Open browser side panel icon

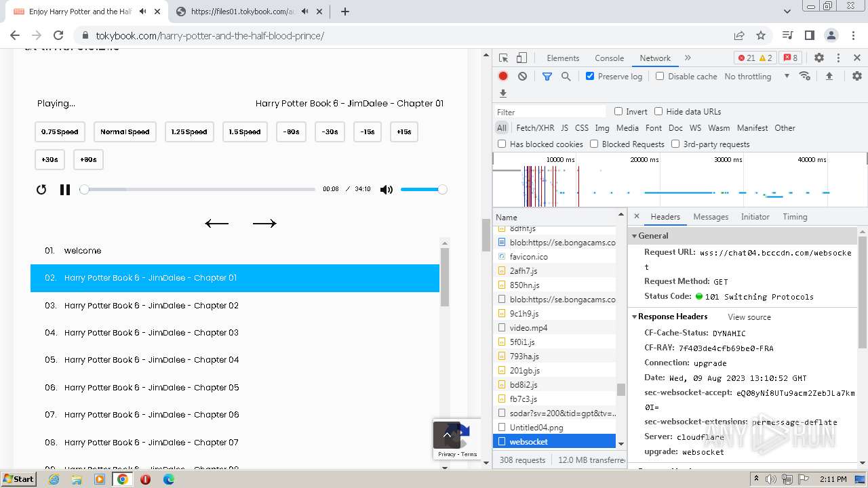[x=810, y=35]
